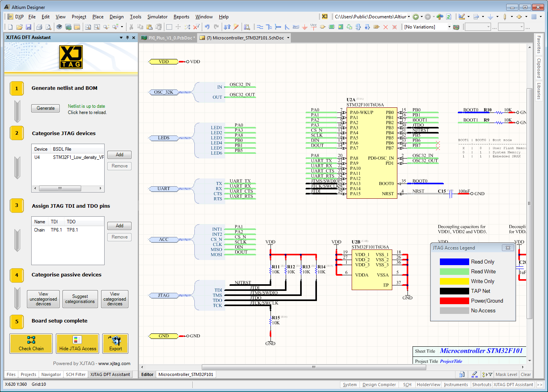Toggle Hide JTAG Access overlay

tap(77, 344)
